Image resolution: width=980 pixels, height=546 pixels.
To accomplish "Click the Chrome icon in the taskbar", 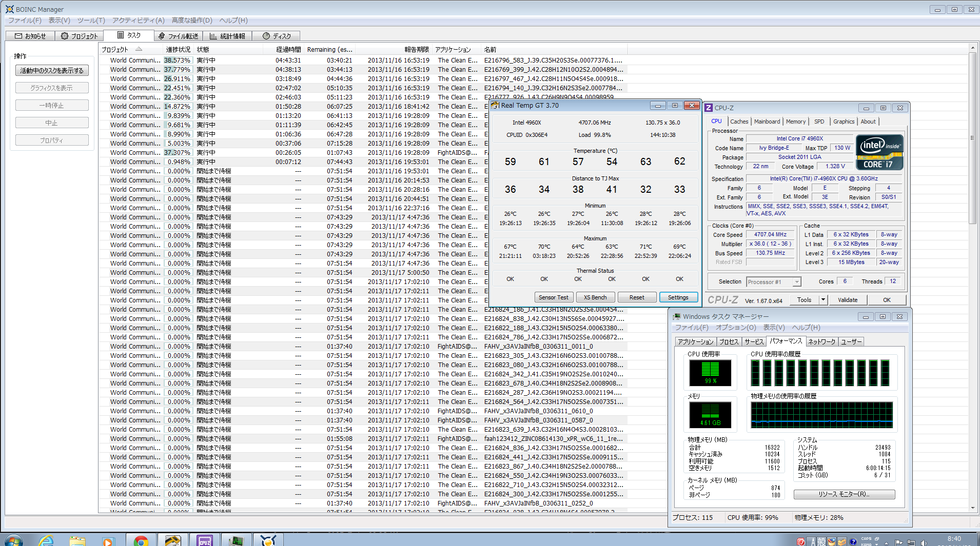I will [141, 540].
